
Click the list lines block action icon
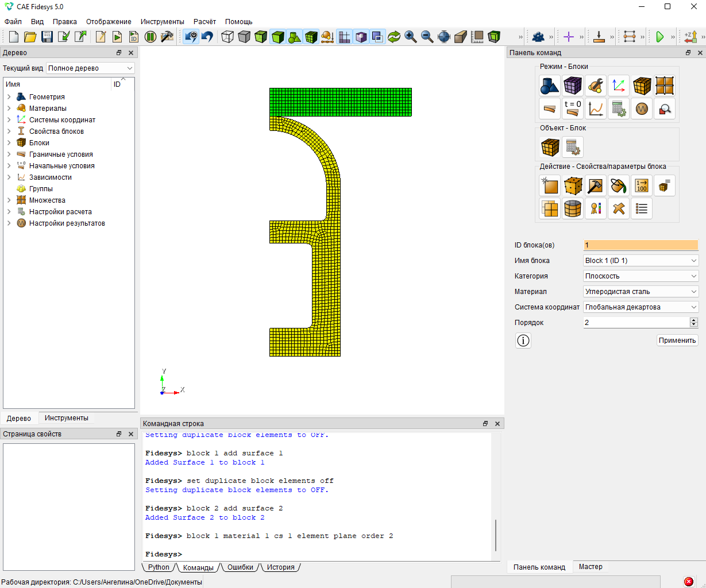[642, 208]
